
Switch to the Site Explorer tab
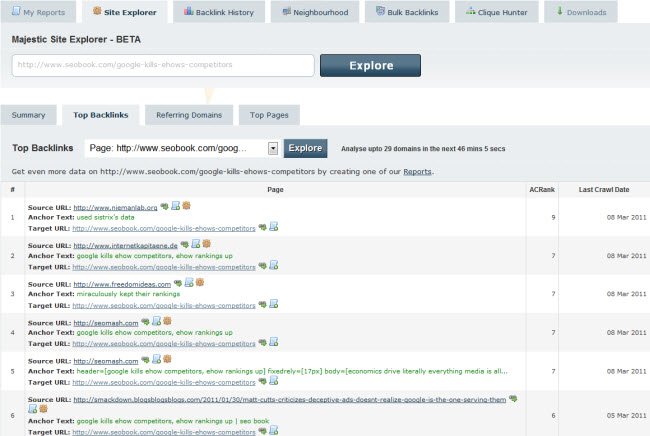pyautogui.click(x=124, y=12)
